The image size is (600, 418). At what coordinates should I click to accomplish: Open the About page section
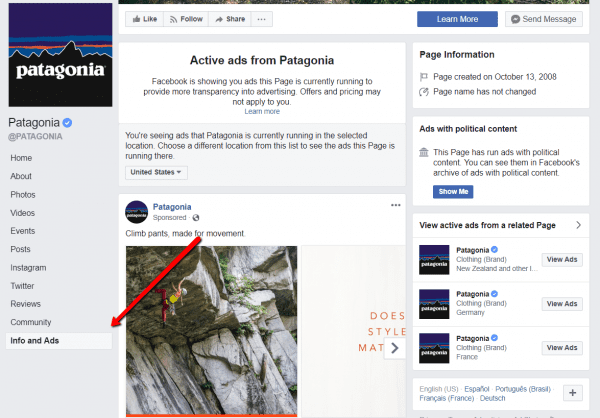[21, 176]
